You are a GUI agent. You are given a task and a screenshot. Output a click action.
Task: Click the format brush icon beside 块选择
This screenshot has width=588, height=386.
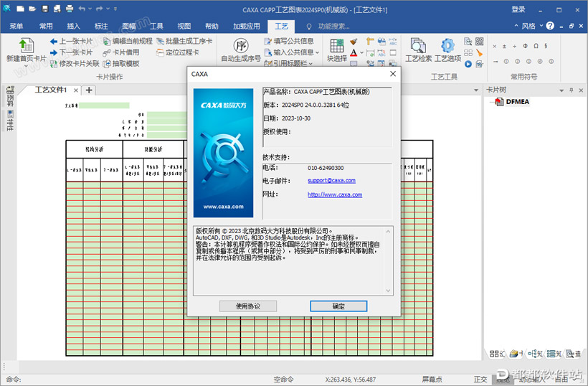pyautogui.click(x=354, y=41)
